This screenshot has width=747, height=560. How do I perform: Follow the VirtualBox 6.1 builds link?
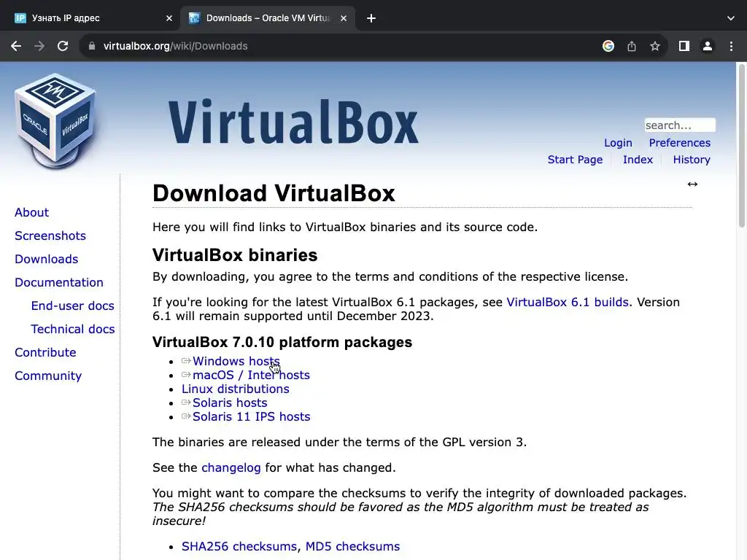pyautogui.click(x=568, y=303)
